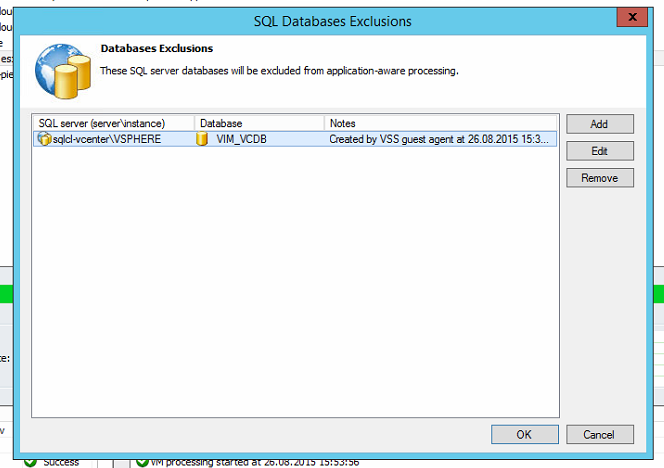The width and height of the screenshot is (664, 468).
Task: Click the Edit button
Action: click(x=600, y=151)
